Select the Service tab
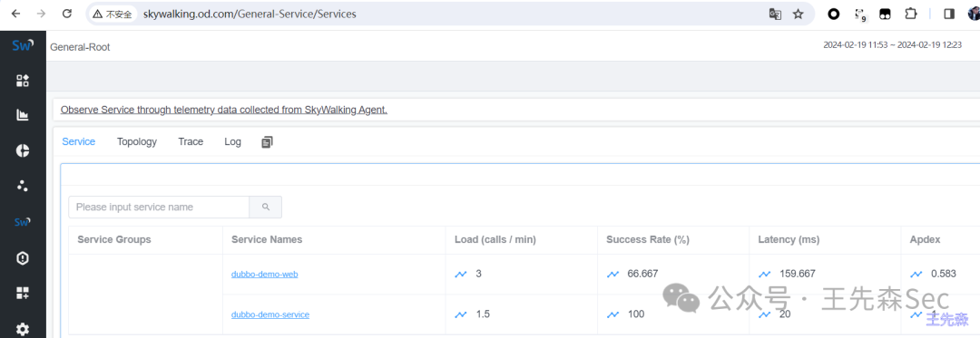The height and width of the screenshot is (338, 980). point(79,141)
